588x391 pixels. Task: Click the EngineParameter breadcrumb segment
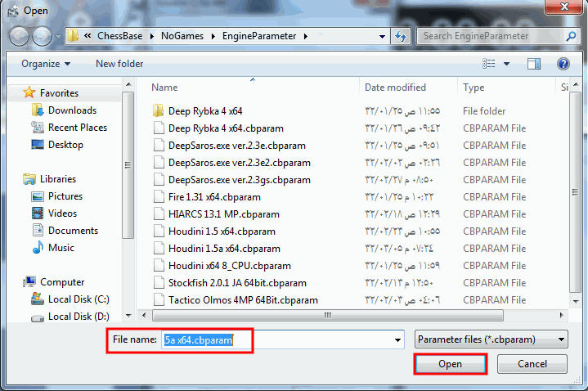tap(259, 36)
